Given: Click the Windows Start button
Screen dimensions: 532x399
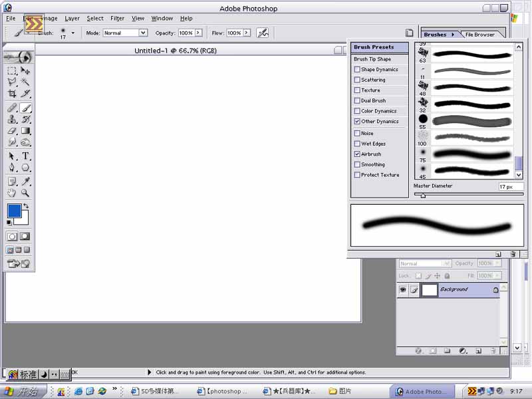Looking at the screenshot, I should click(23, 392).
